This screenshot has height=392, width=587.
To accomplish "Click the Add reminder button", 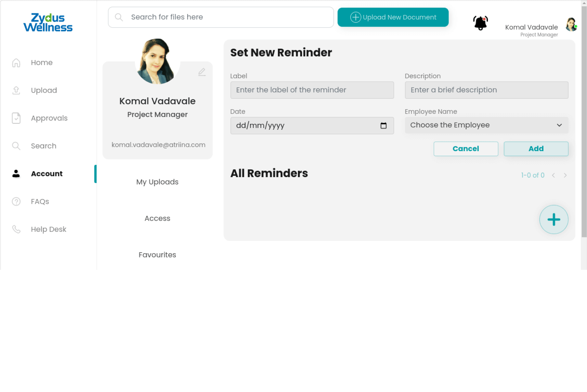I will [536, 149].
